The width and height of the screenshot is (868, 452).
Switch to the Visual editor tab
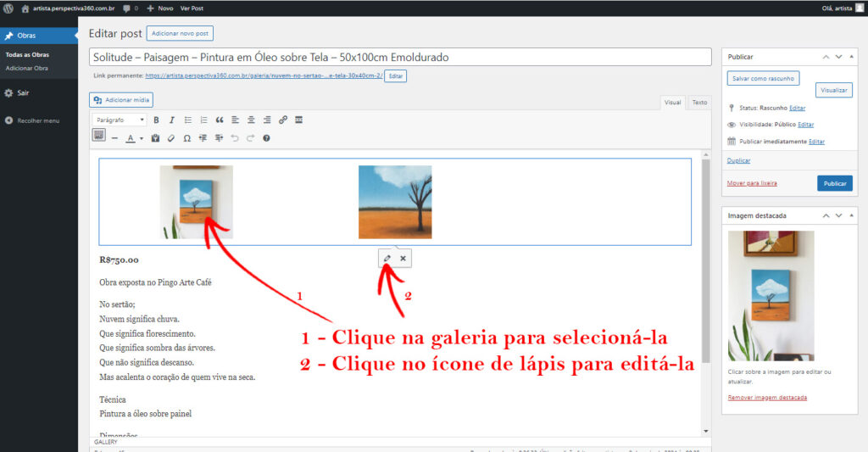pos(672,102)
